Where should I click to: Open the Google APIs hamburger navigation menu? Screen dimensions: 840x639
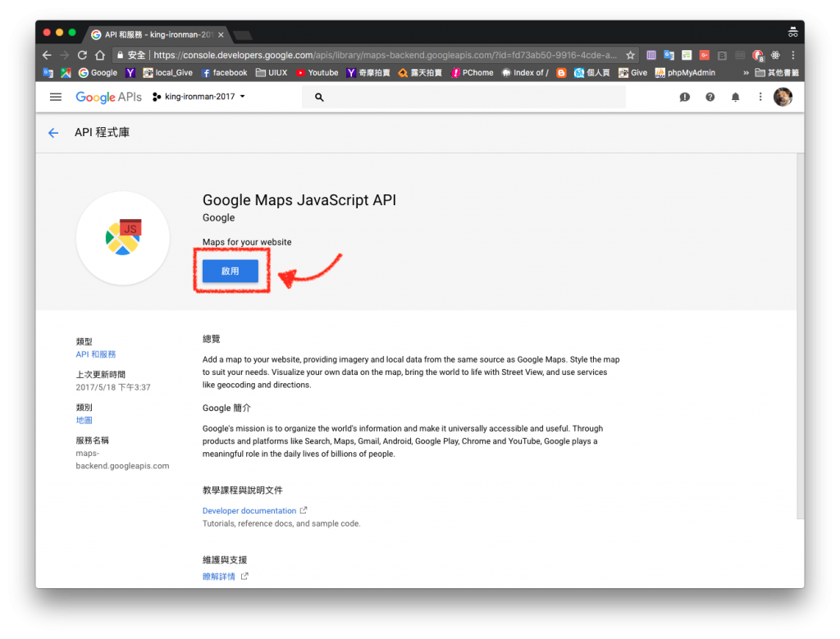click(x=56, y=97)
